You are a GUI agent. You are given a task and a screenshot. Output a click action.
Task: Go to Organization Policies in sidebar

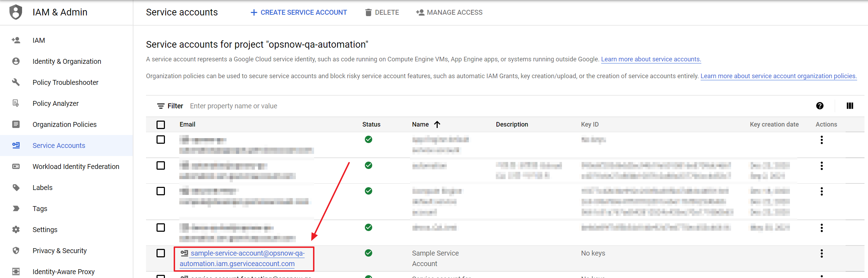tap(64, 124)
